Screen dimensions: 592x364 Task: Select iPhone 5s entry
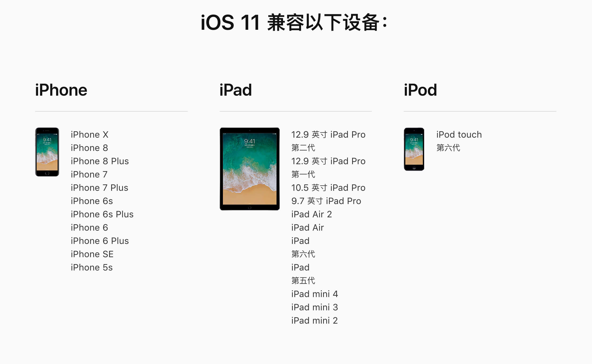pos(92,267)
